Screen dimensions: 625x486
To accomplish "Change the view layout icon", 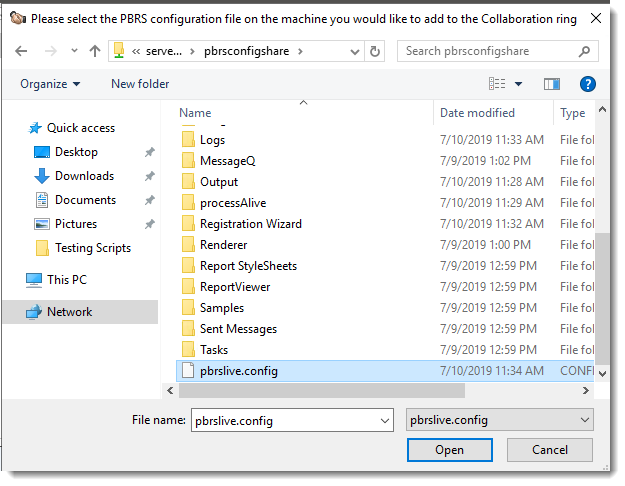I will (497, 84).
